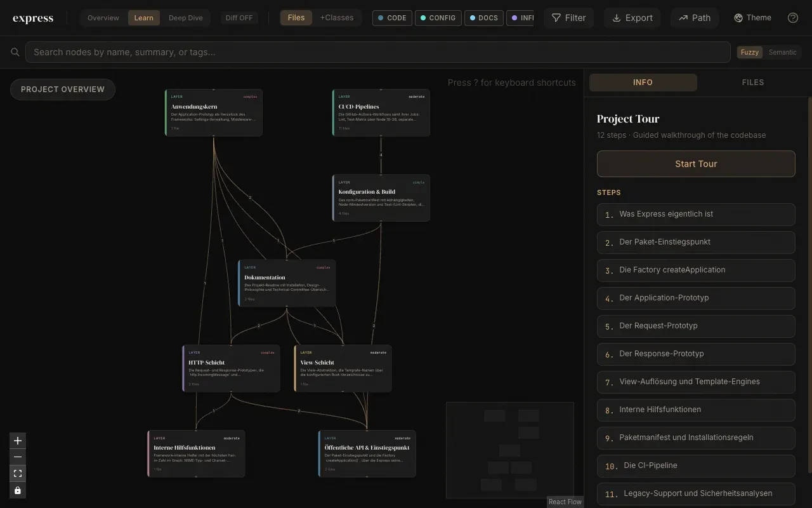Focus the node search input field
812x508 pixels.
pos(378,52)
